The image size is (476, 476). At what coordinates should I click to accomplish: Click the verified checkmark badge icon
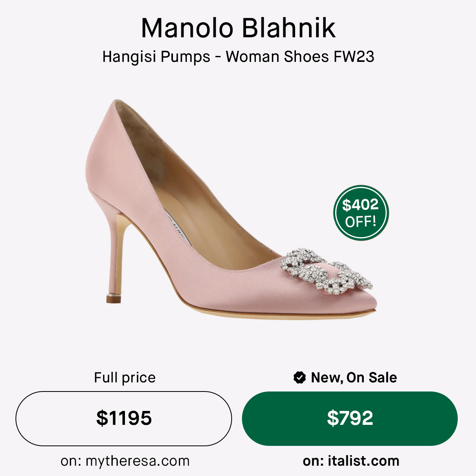tap(299, 378)
